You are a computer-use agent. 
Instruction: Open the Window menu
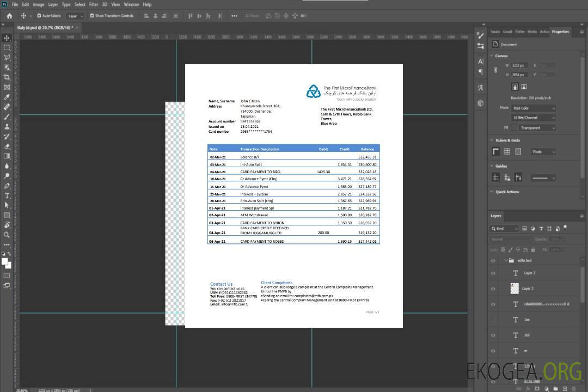131,4
